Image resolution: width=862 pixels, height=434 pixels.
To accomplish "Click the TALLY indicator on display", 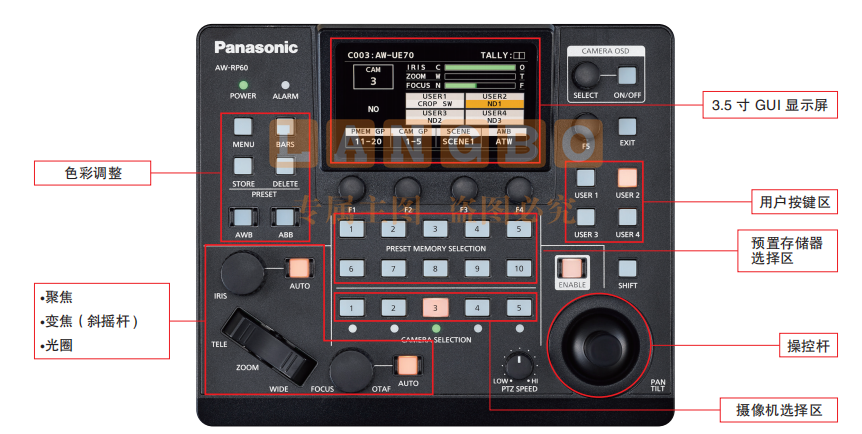I will click(502, 55).
